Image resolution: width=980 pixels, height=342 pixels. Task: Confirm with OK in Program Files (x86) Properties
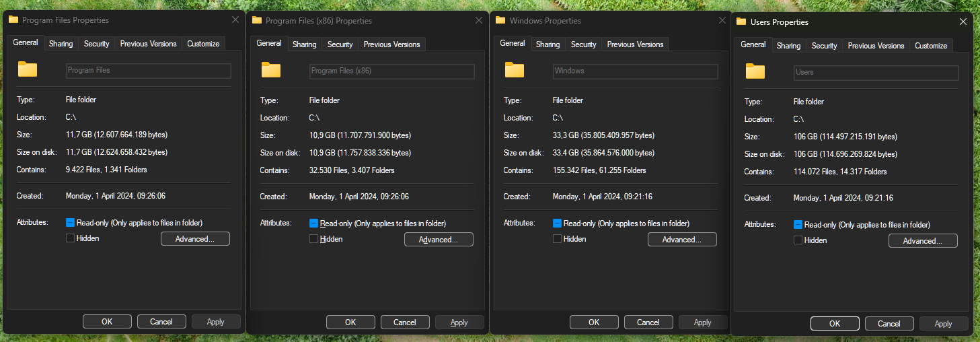coord(350,322)
